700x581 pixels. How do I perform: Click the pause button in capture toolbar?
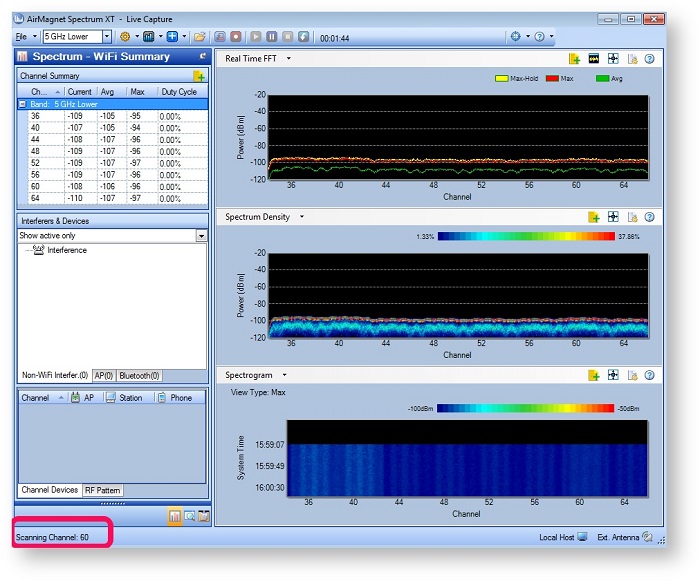tap(271, 37)
